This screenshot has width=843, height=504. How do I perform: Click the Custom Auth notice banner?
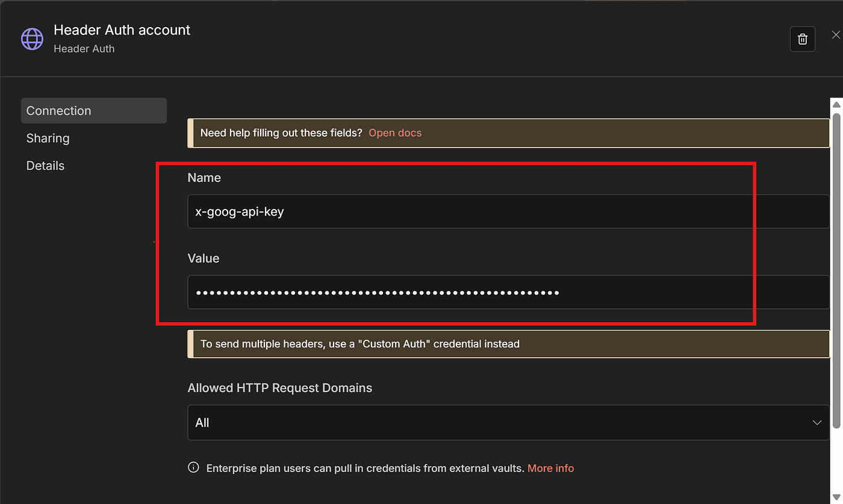pyautogui.click(x=508, y=344)
